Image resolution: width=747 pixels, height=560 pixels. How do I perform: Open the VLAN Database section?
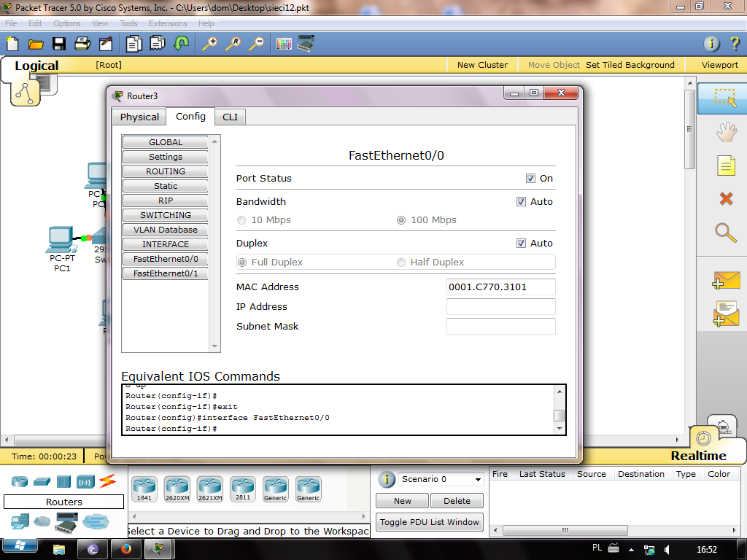[166, 230]
